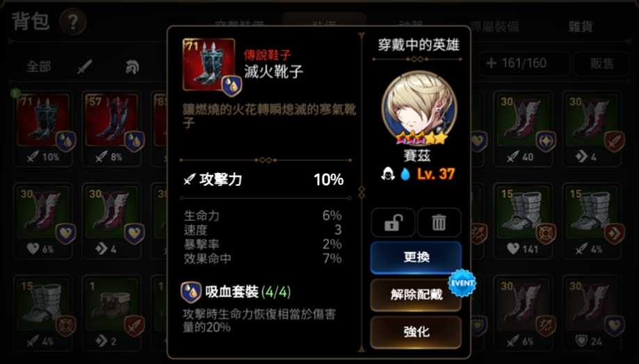Tap the 強化 enhance button
Viewport: 639px width, 364px height.
(416, 332)
